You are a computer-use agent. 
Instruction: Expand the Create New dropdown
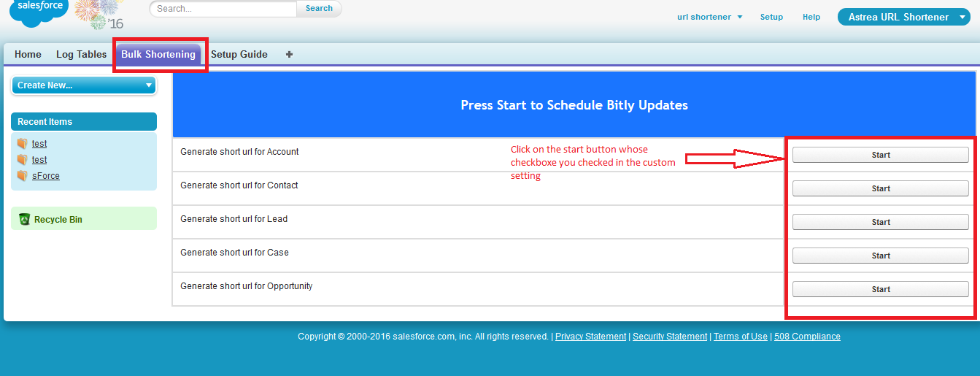pyautogui.click(x=84, y=85)
